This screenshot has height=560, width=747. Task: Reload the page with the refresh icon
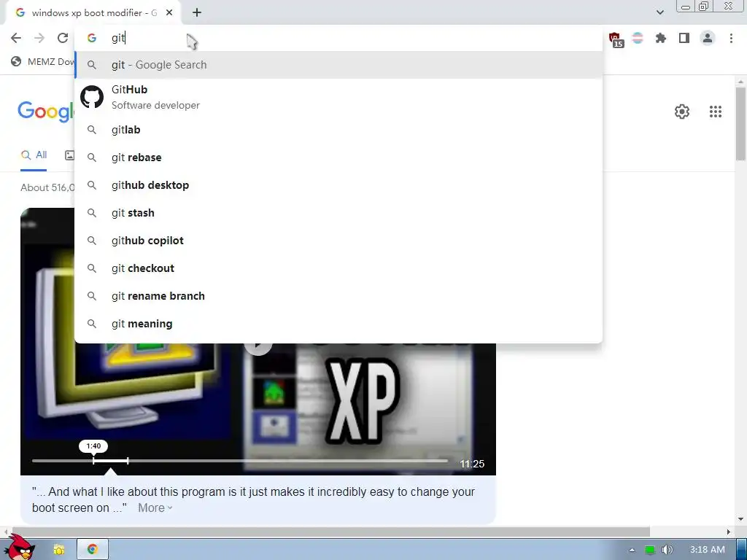(x=63, y=38)
